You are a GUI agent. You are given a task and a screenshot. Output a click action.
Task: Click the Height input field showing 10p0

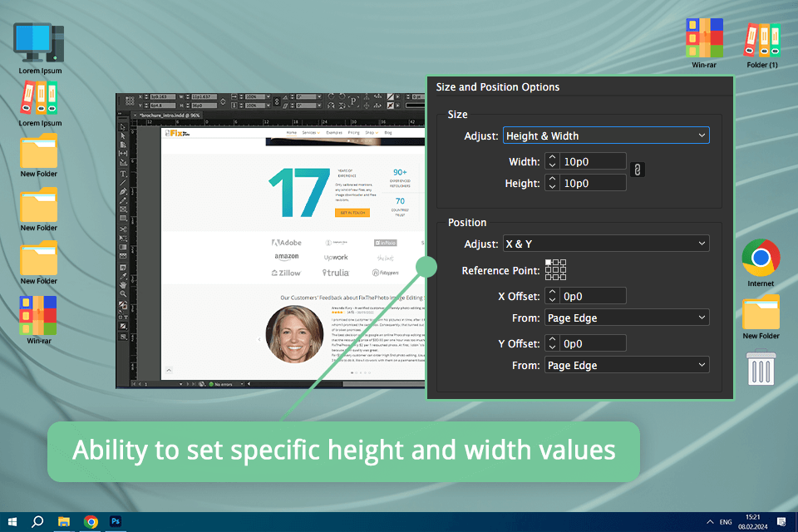tap(593, 183)
